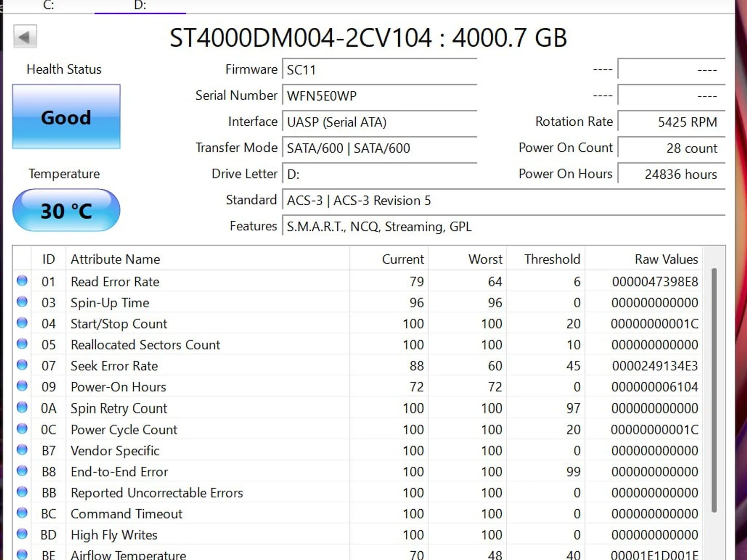Click the status dot for Start/Stop Count
Viewport: 747px width, 560px height.
(22, 323)
